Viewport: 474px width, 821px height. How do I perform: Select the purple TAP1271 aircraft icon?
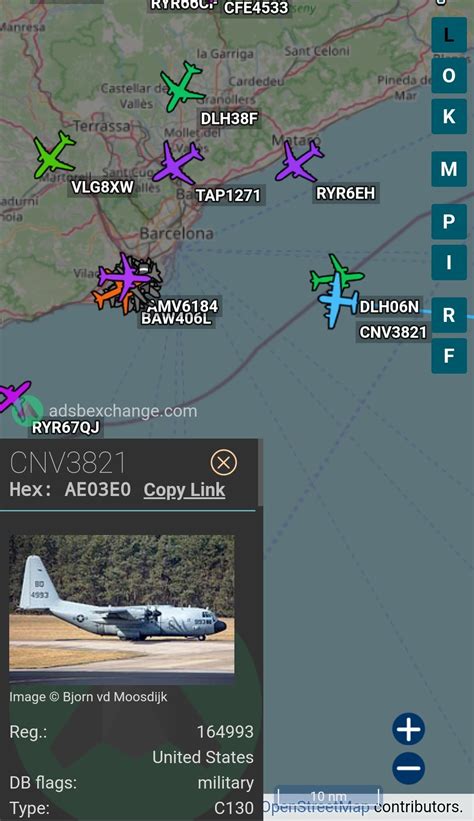pos(178,162)
